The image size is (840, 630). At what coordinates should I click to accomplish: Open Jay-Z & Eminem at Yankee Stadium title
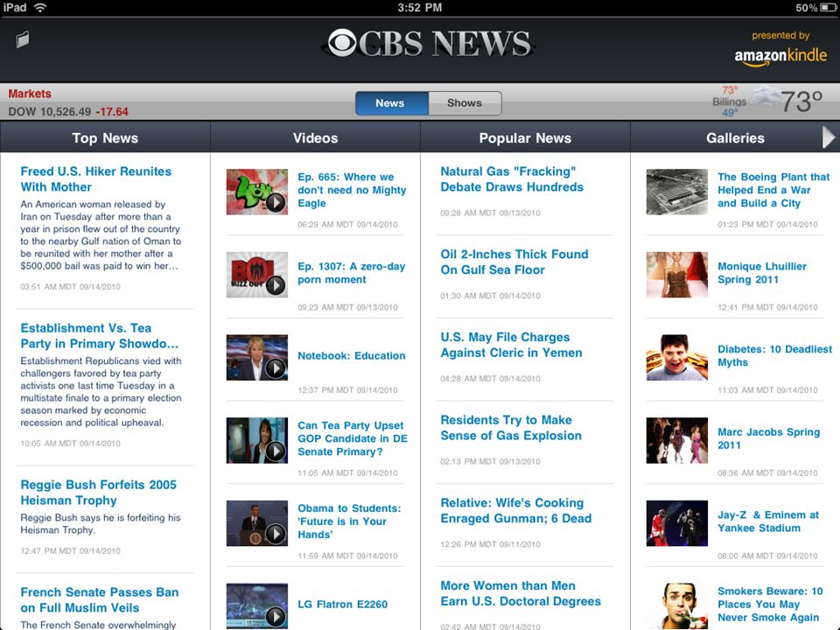pos(768,521)
